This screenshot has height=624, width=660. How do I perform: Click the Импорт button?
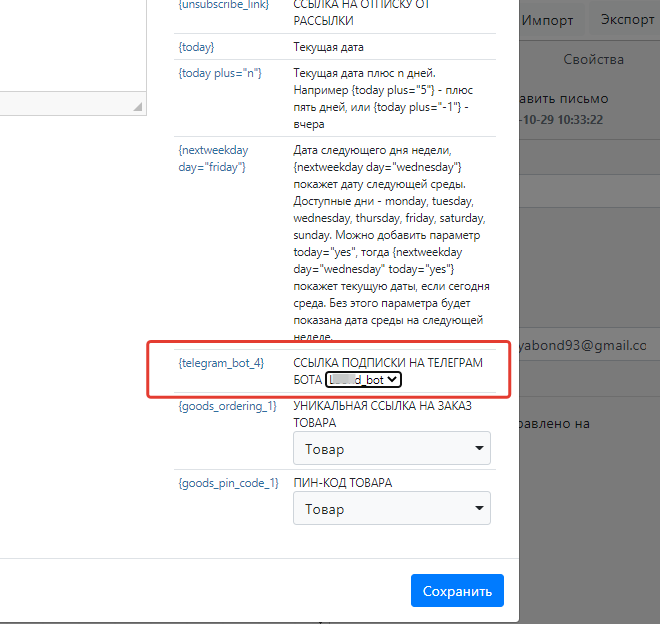pos(548,20)
